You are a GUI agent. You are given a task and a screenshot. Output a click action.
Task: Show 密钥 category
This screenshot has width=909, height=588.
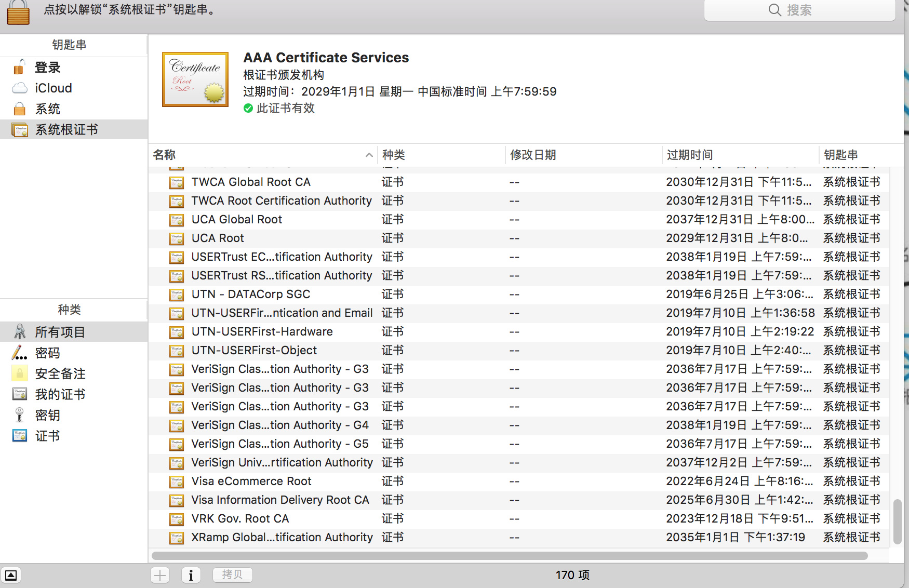74,416
